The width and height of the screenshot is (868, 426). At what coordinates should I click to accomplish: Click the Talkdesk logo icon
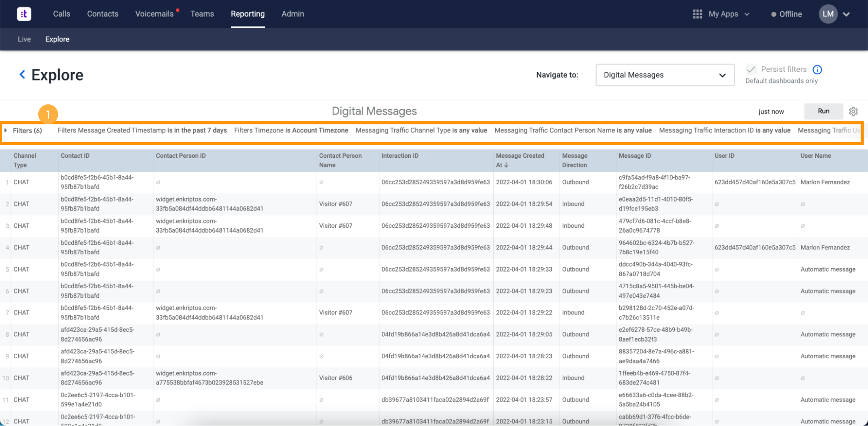24,14
